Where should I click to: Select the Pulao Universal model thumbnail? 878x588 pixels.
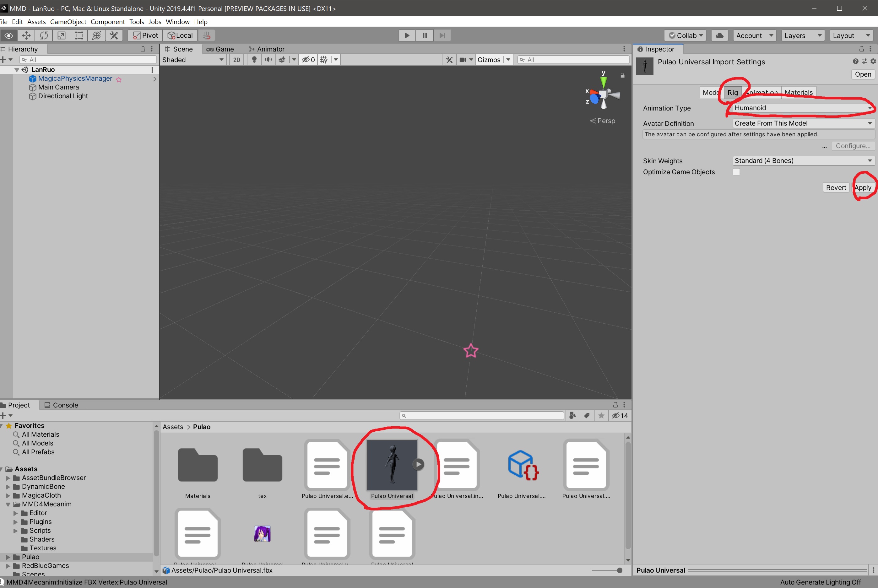pyautogui.click(x=392, y=465)
